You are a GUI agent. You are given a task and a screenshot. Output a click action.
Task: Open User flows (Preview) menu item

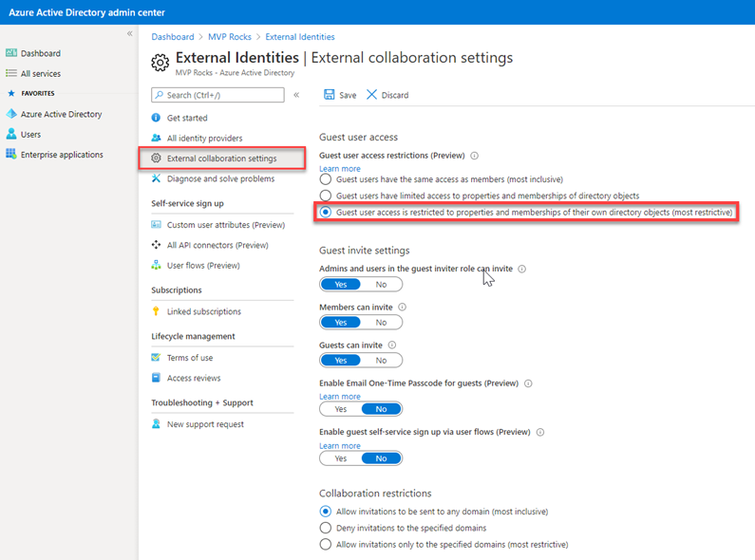(x=203, y=266)
